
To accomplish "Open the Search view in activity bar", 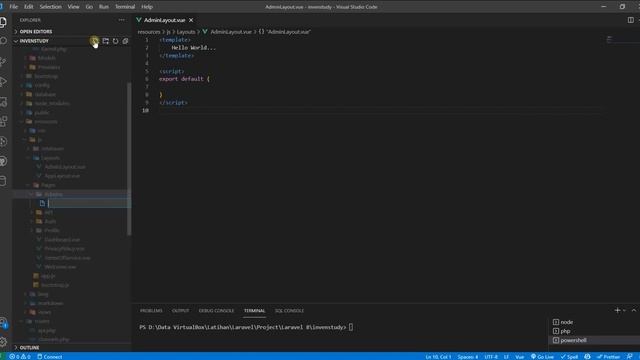I will (x=3, y=41).
